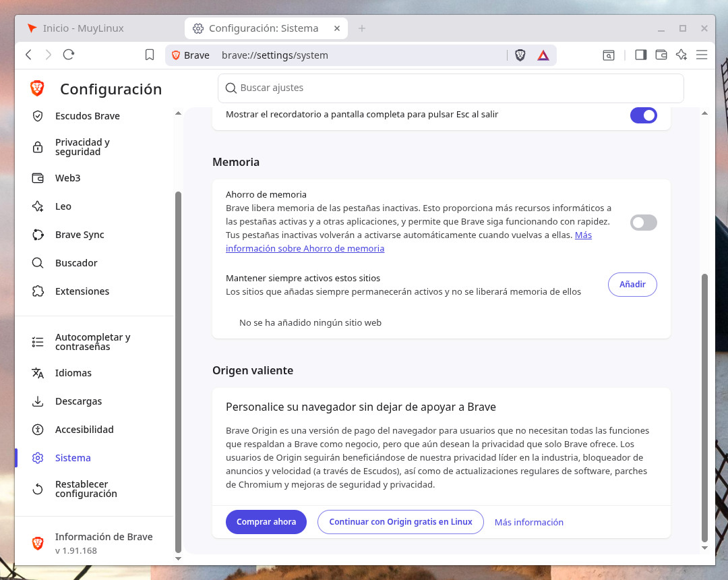Click the main content scroll down arrow
The image size is (728, 580).
pos(704,548)
